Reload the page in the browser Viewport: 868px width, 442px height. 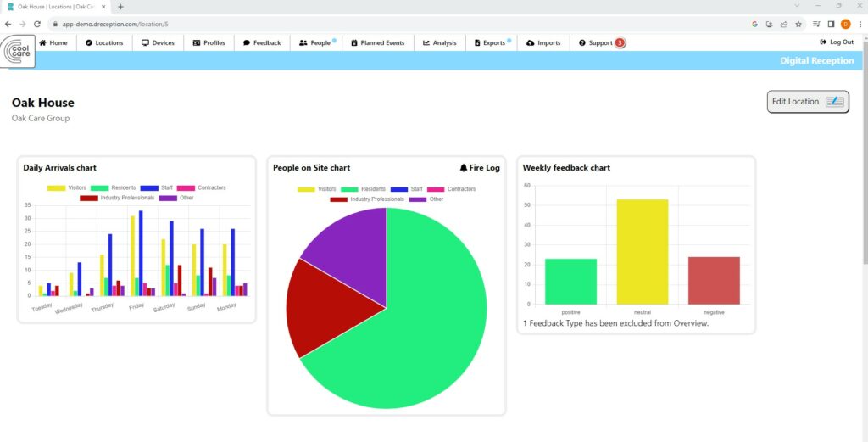click(x=36, y=25)
